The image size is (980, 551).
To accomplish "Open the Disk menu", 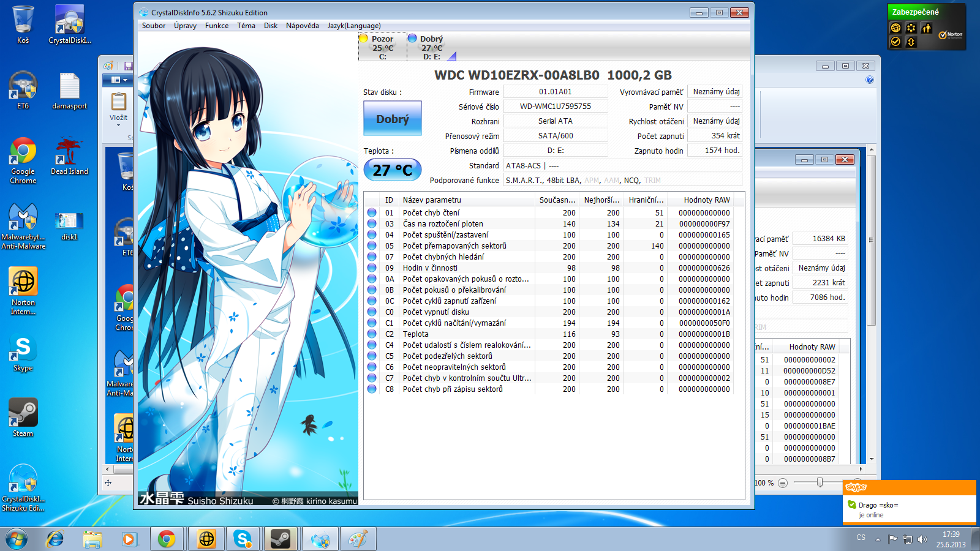I will click(x=271, y=26).
